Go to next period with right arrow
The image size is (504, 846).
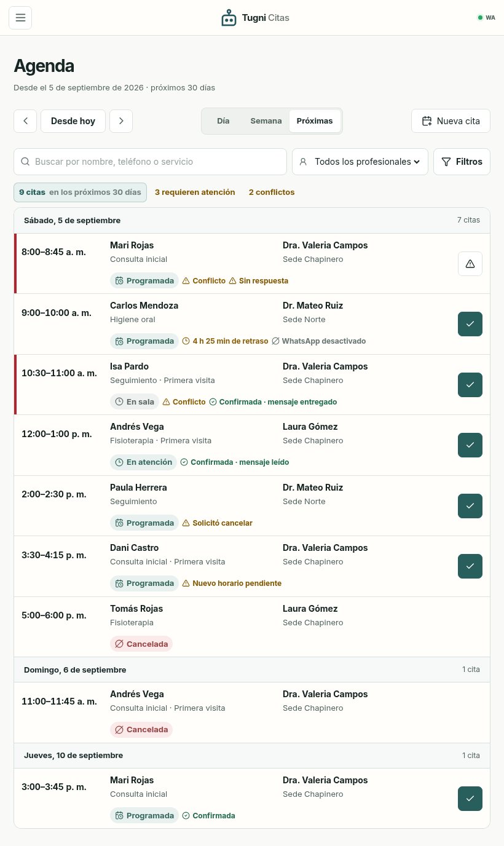coord(121,121)
